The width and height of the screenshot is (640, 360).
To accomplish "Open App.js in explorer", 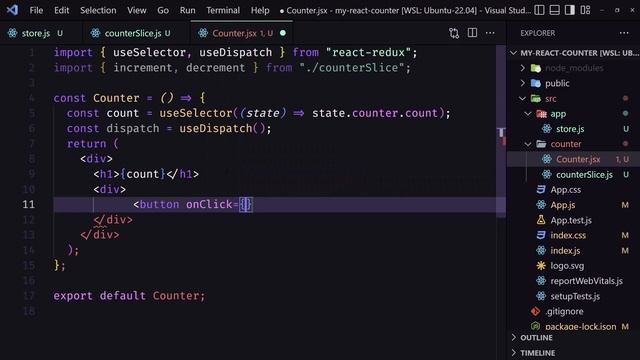I will pyautogui.click(x=562, y=205).
